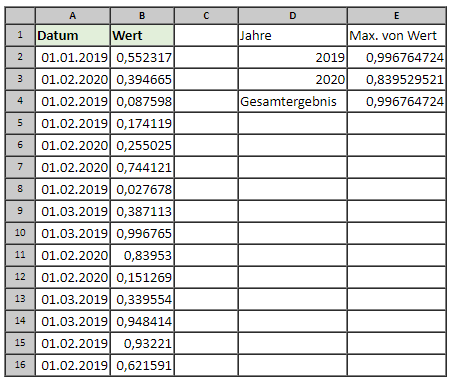Click the Datum header cell
Viewport: 452px width, 383px height.
73,35
